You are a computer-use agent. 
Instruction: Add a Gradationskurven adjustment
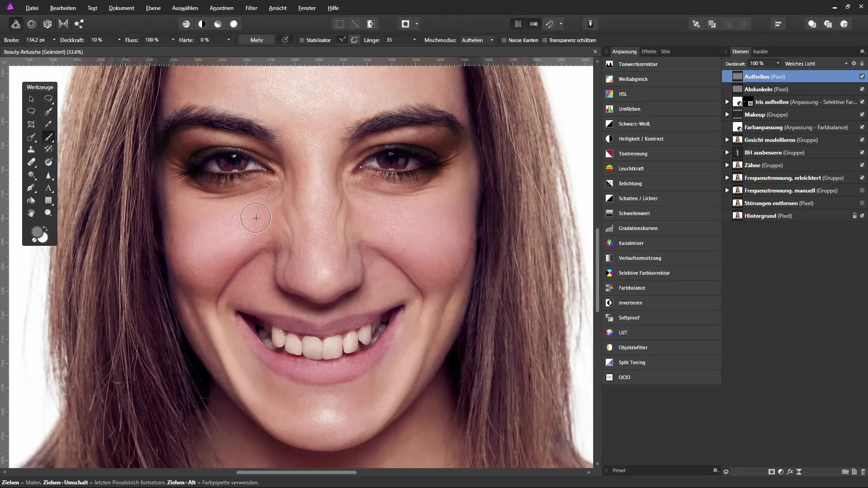pyautogui.click(x=661, y=228)
